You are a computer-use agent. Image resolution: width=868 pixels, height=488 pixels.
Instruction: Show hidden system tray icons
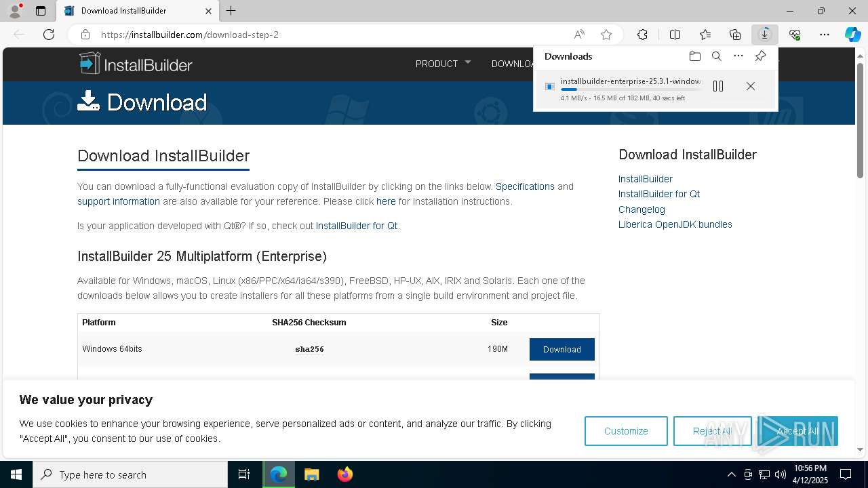(731, 474)
